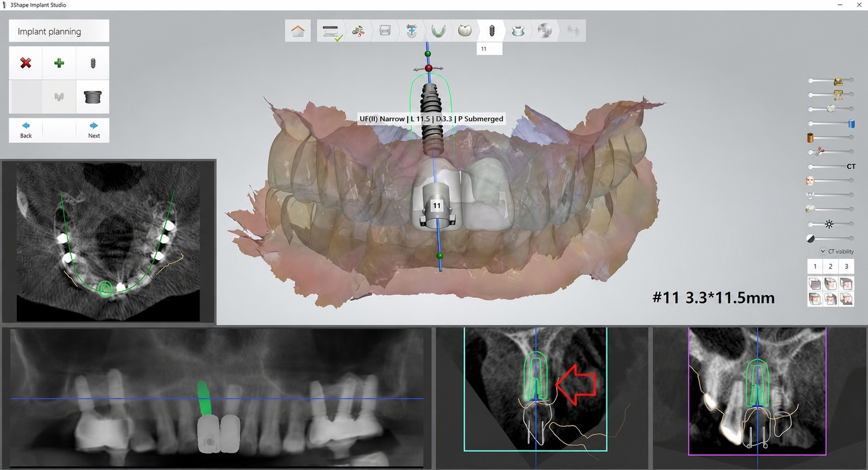Select CT visibility preset 3
Screen dimensions: 868x470
846,266
